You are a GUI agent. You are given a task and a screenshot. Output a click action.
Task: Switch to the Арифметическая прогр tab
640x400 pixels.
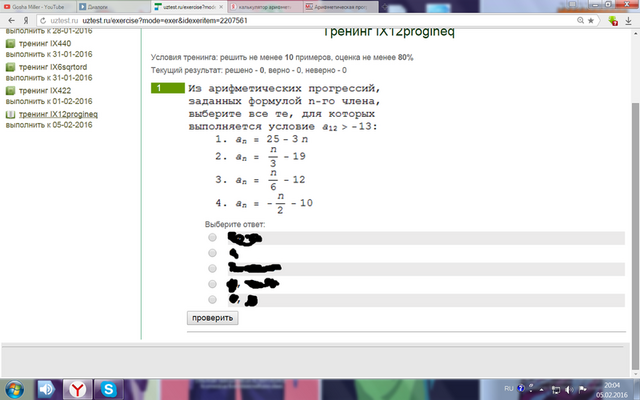click(x=340, y=7)
